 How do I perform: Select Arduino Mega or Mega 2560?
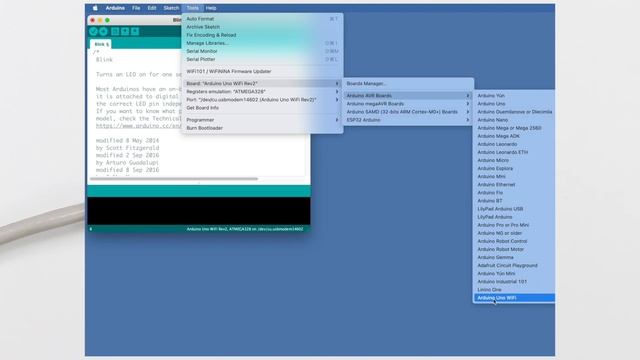[514, 128]
